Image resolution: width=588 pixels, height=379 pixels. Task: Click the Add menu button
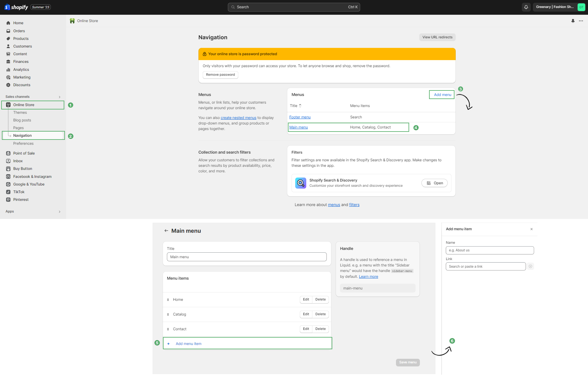(x=442, y=95)
